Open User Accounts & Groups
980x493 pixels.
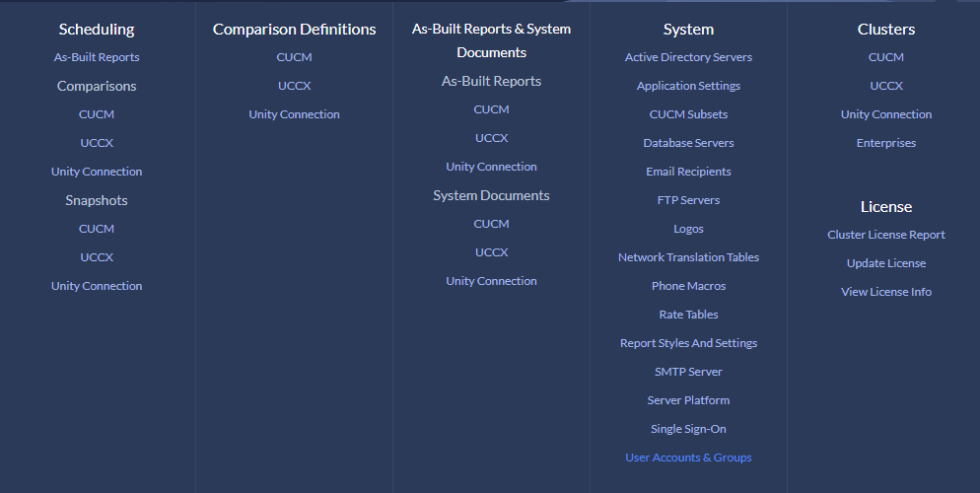(688, 458)
